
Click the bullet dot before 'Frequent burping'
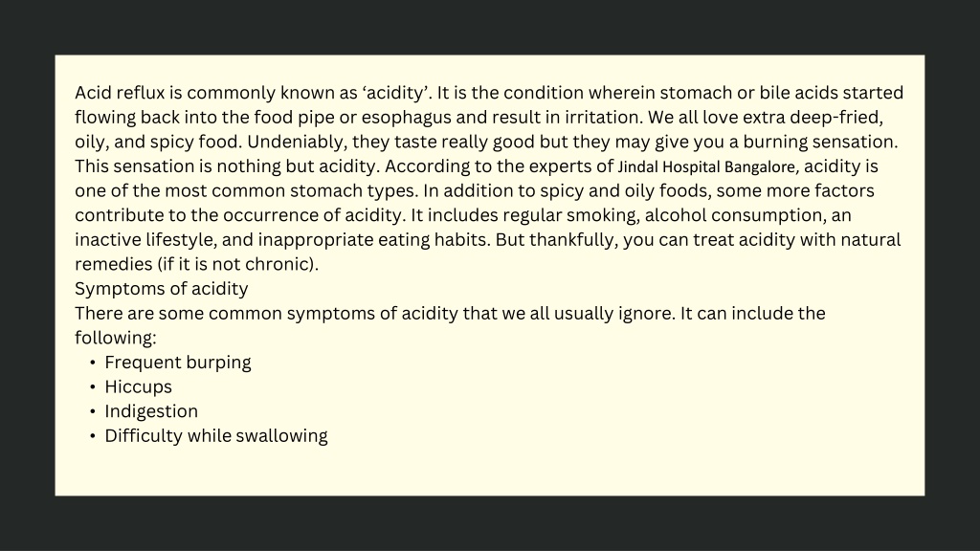[93, 363]
